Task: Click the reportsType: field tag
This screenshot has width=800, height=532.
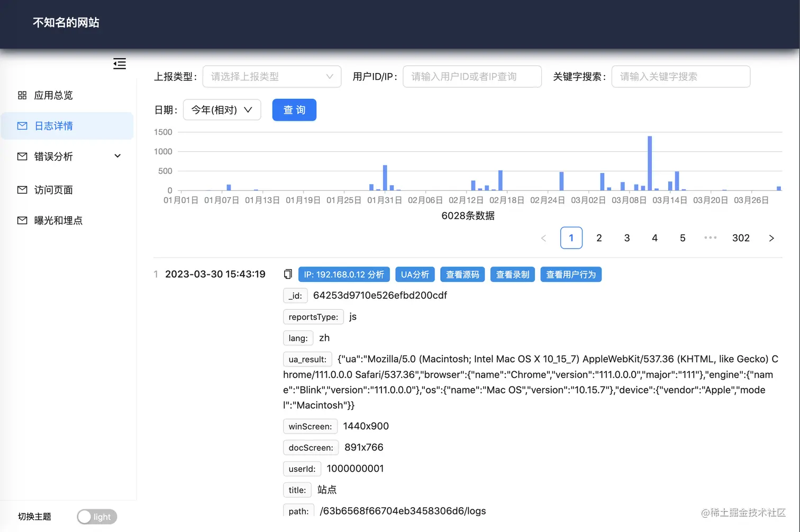Action: coord(313,317)
